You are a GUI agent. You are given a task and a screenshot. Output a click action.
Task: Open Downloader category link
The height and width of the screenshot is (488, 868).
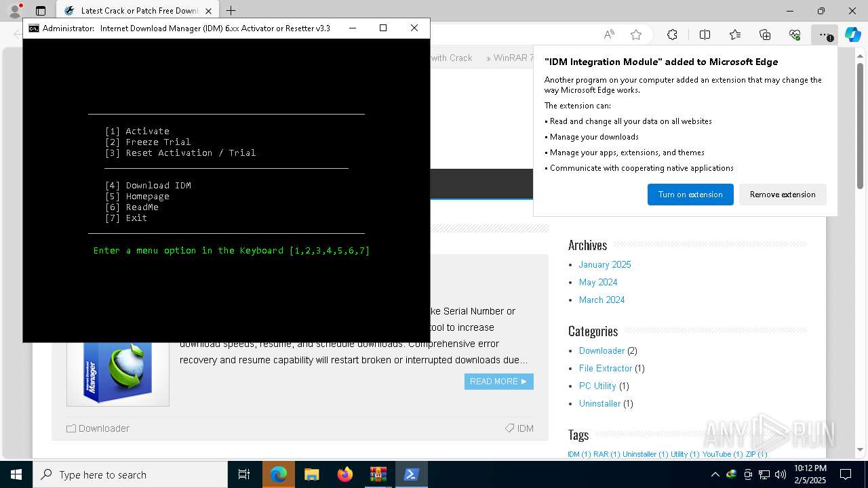click(x=601, y=350)
